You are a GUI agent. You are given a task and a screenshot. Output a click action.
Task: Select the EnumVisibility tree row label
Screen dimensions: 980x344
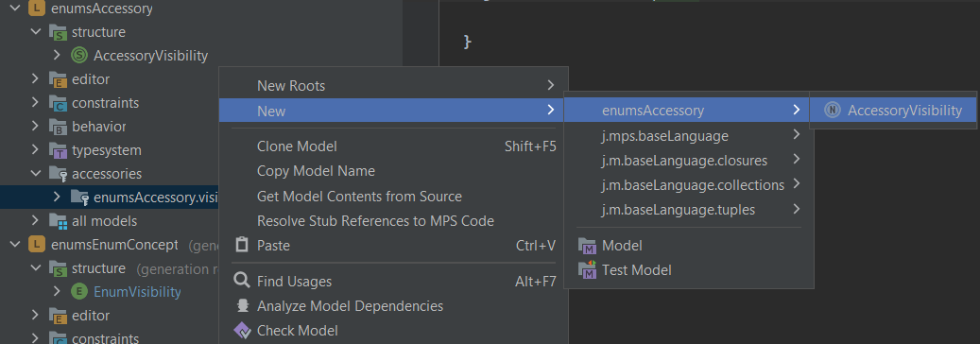tap(137, 292)
